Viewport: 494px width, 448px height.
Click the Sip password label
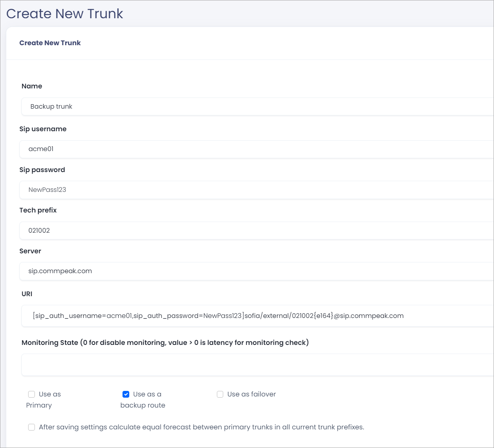(x=42, y=170)
